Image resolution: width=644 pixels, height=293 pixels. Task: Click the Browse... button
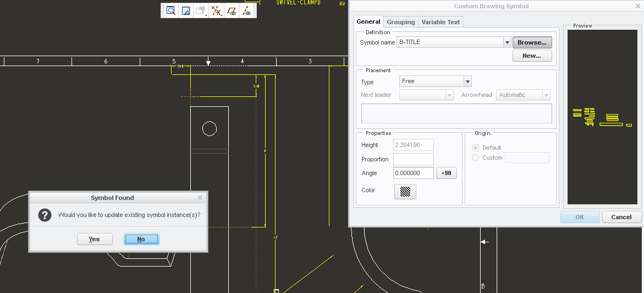[x=532, y=42]
